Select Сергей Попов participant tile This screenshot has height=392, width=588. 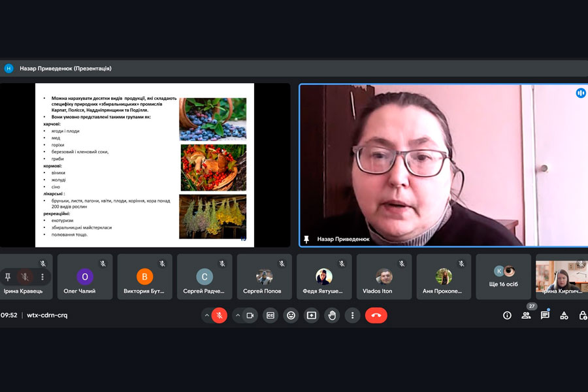coord(265,276)
